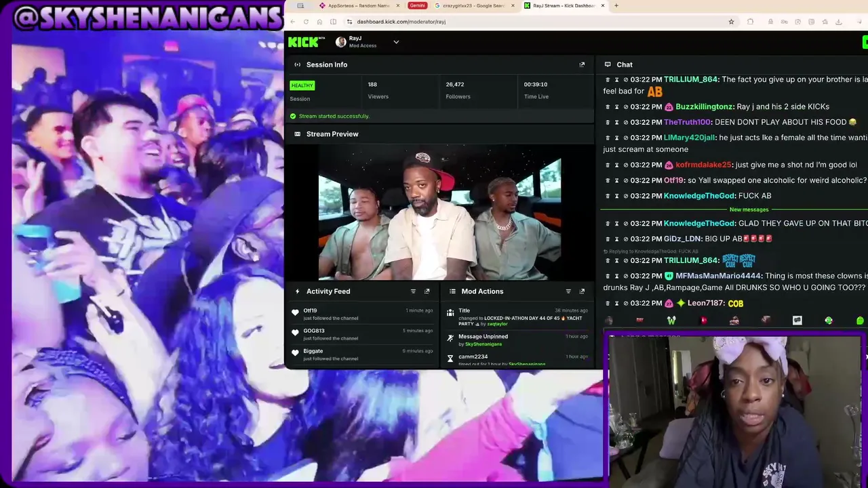Pop out the Mod Actions panel
Image resolution: width=868 pixels, height=488 pixels.
click(582, 291)
